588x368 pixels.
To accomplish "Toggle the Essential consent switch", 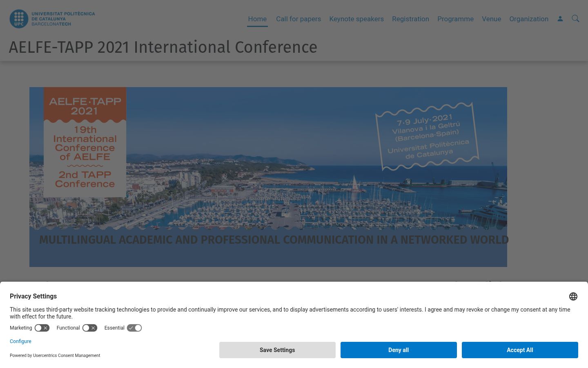I will (134, 328).
